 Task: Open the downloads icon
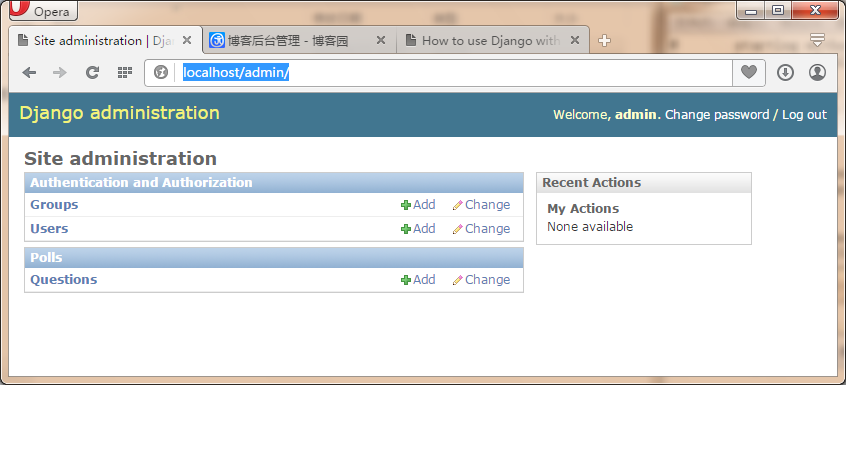[x=785, y=72]
